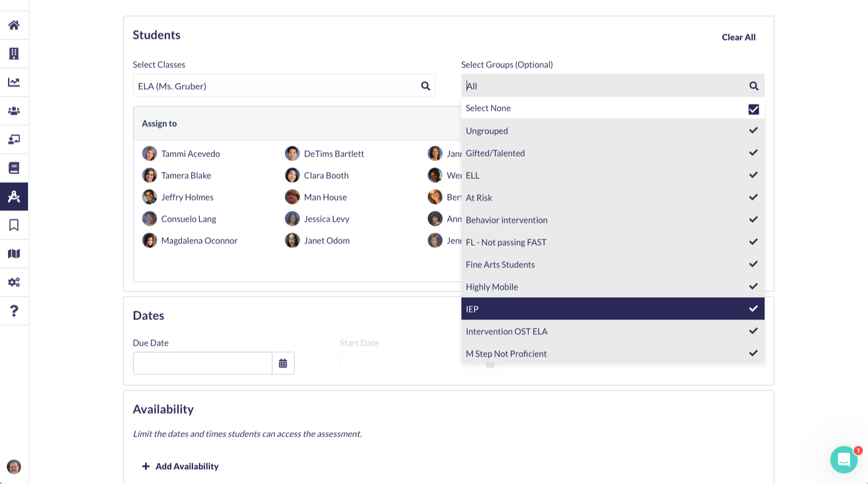Viewport: 868px width, 484px height.
Task: Select the library book icon in sidebar
Action: pyautogui.click(x=14, y=168)
